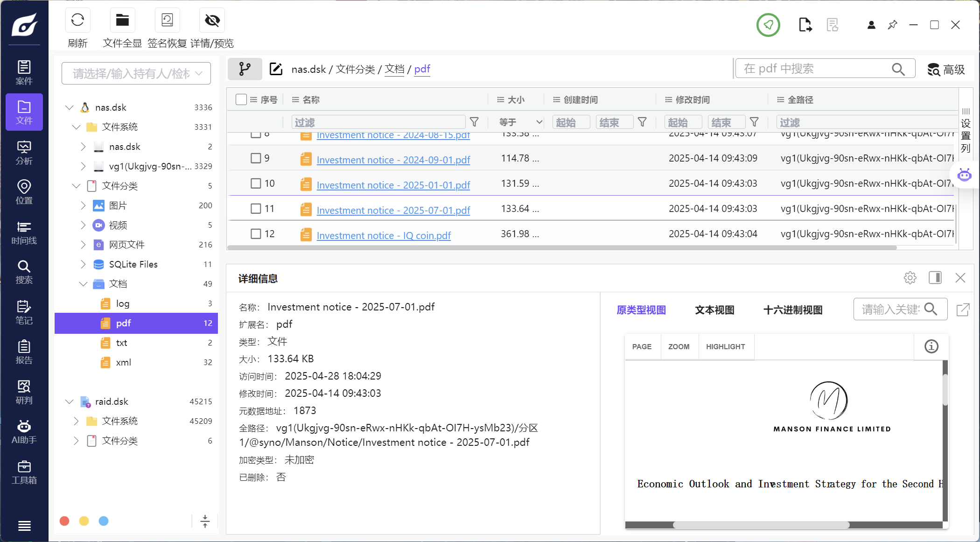Tick the checkbox for row 10
This screenshot has height=542, width=980.
(256, 183)
